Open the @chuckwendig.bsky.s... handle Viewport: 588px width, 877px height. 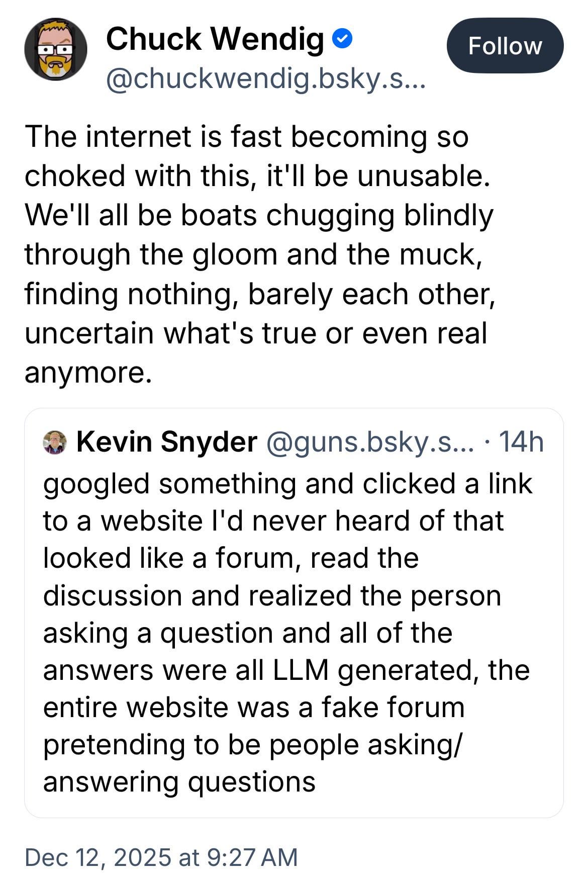265,78
